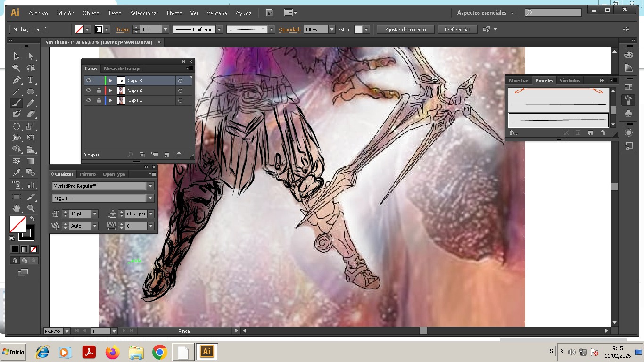The image size is (644, 362).
Task: Select the Direct Selection tool
Action: (x=31, y=57)
